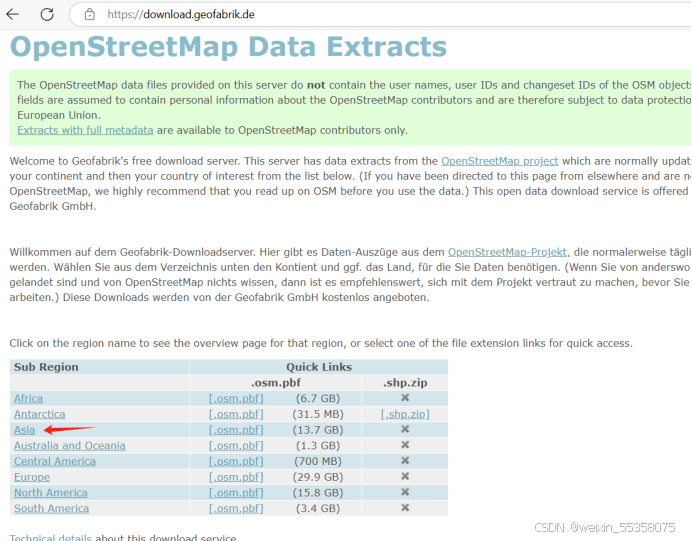Open the Europe region page

(x=32, y=477)
